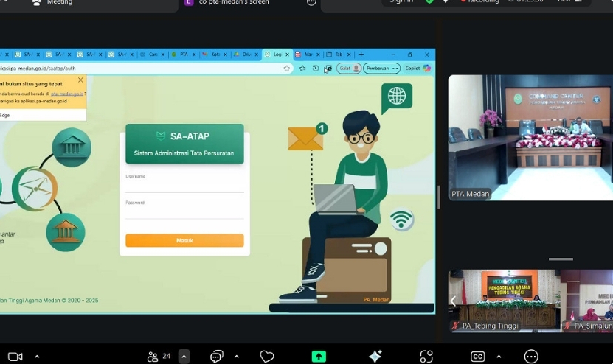
Task: Click the Password input field
Action: (x=184, y=212)
